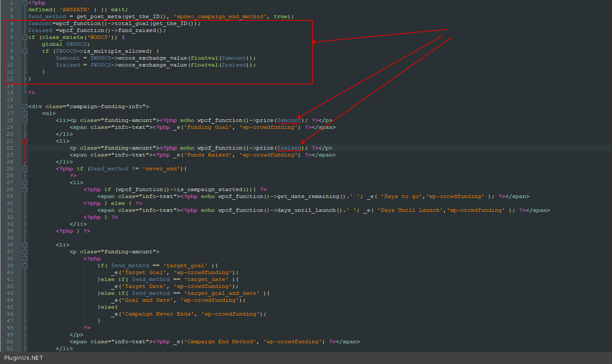Collapse the ul element fold on line 17
The image size is (612, 364).
tap(25, 113)
